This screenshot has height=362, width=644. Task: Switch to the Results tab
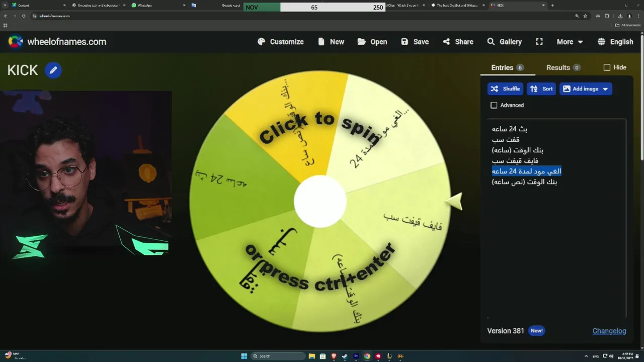(x=563, y=67)
